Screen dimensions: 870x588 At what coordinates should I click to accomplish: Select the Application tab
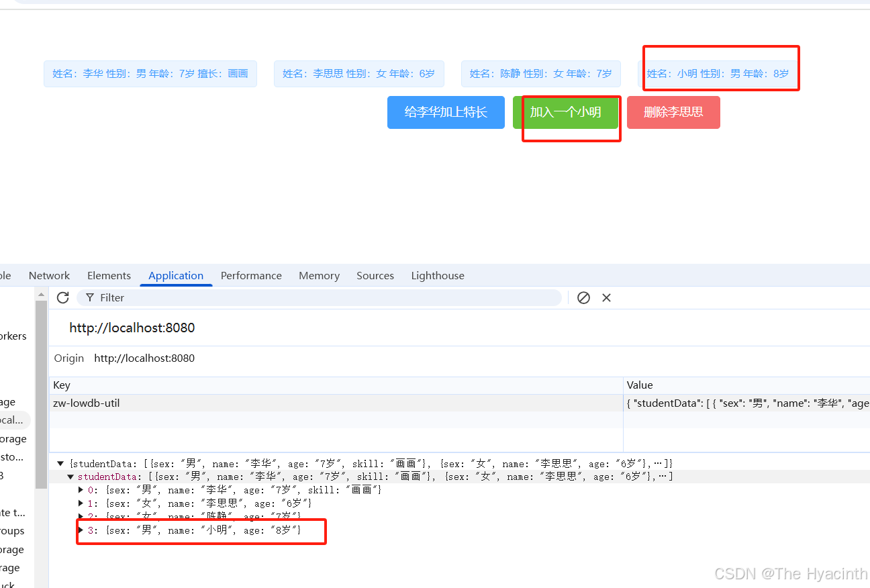pos(175,275)
